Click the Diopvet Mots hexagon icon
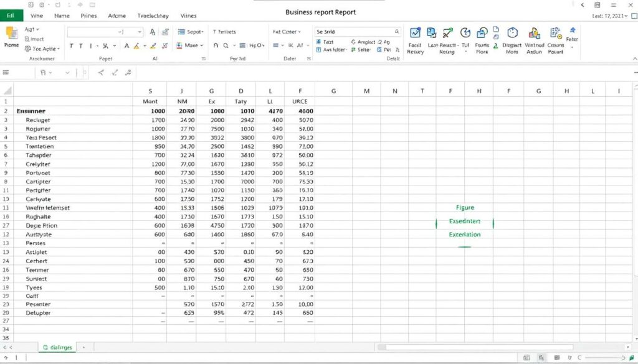Image resolution: width=638 pixels, height=364 pixels. coord(512,33)
